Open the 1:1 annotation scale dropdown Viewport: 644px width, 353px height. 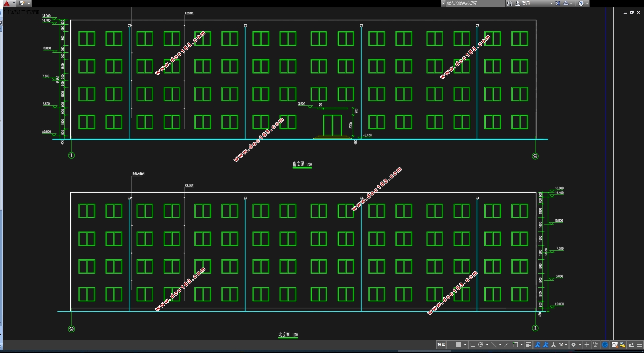pos(563,345)
